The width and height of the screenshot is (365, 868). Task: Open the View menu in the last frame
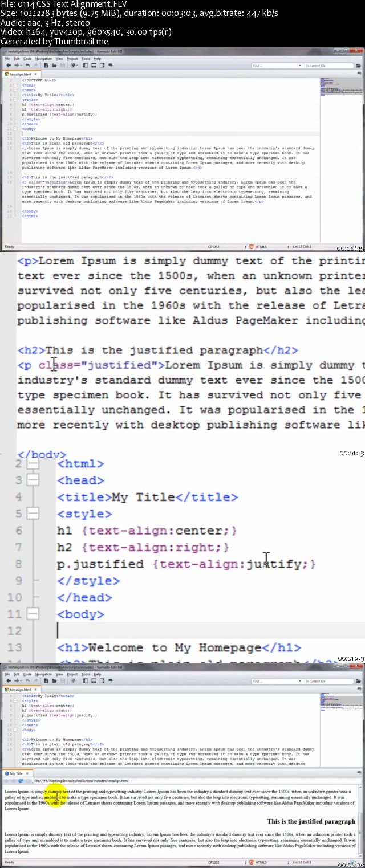coord(59,674)
